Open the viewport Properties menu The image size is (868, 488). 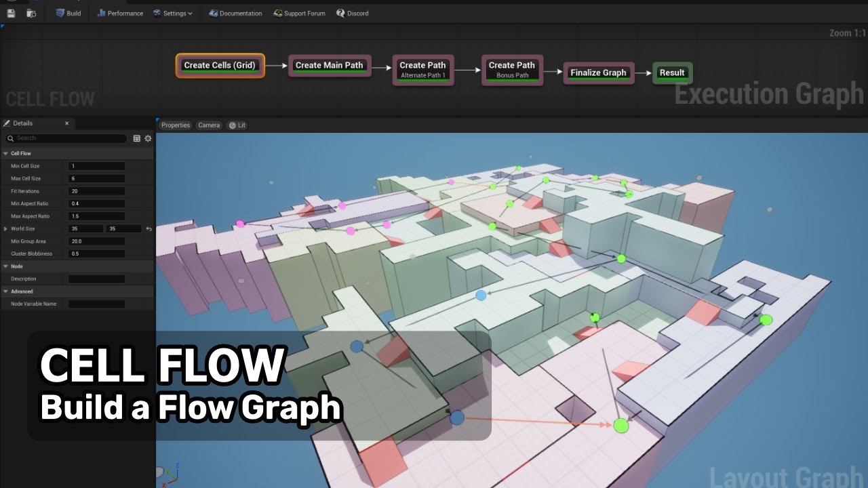[176, 125]
